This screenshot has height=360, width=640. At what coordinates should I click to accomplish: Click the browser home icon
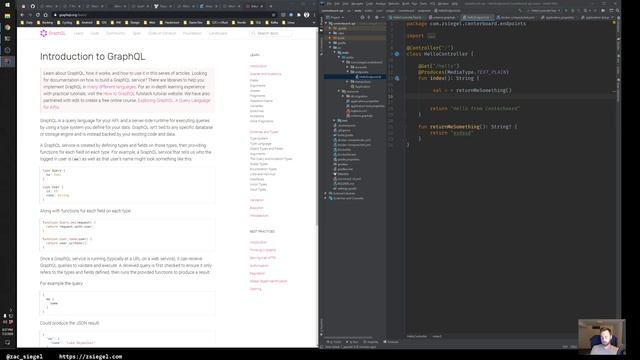pos(45,15)
